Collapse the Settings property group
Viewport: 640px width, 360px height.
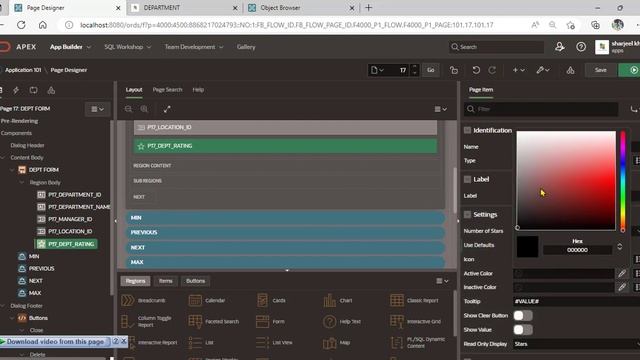(x=467, y=214)
